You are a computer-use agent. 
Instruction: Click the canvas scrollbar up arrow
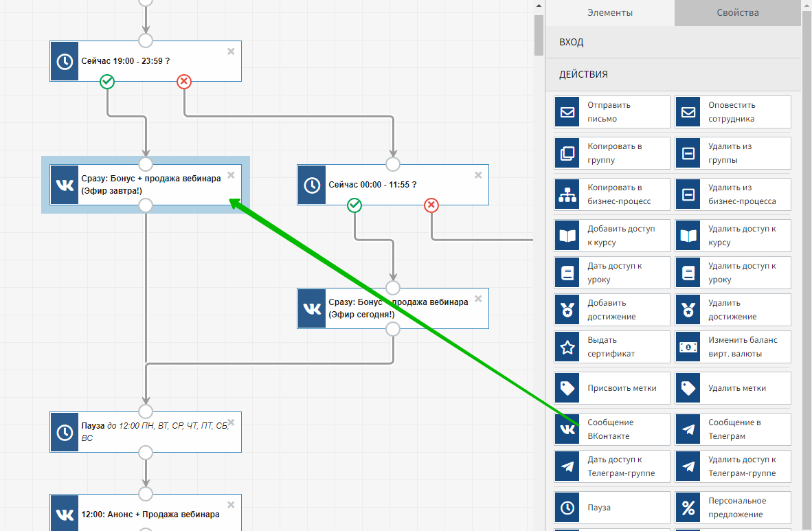(539, 5)
